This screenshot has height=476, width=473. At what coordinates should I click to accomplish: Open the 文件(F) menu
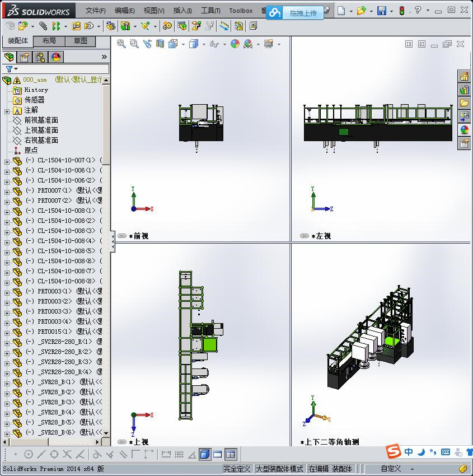click(x=95, y=11)
